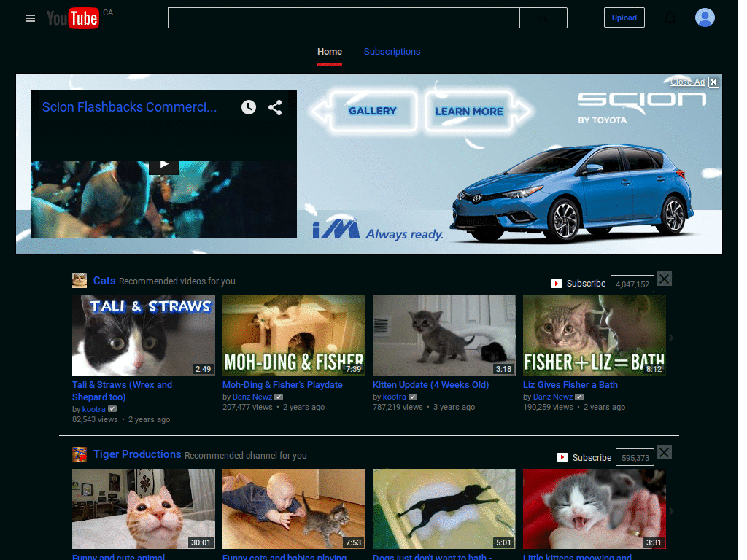Image resolution: width=747 pixels, height=560 pixels.
Task: Click the Tiger Productions channel avatar icon
Action: coord(79,454)
